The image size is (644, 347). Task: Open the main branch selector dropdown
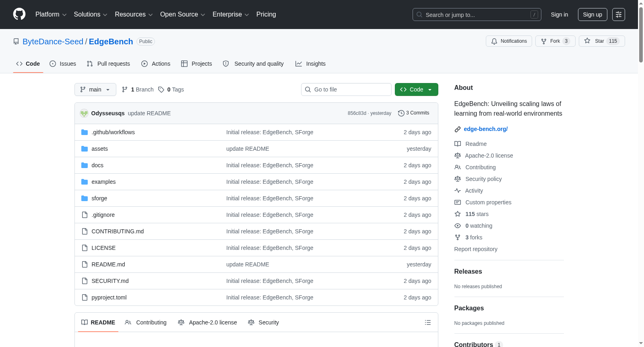pyautogui.click(x=95, y=89)
